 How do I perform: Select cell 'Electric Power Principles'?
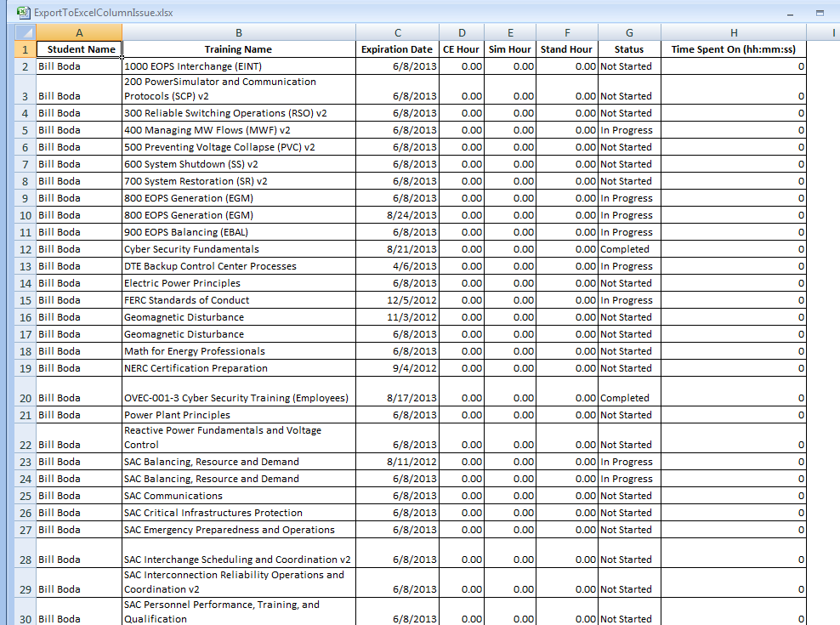(x=239, y=283)
